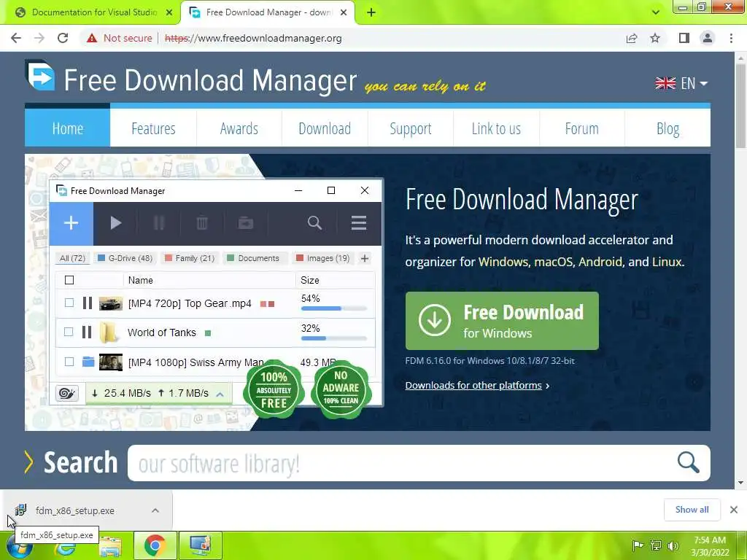Close the Documentation for Visual Studio tab
Image resolution: width=747 pixels, height=560 pixels.
click(169, 12)
